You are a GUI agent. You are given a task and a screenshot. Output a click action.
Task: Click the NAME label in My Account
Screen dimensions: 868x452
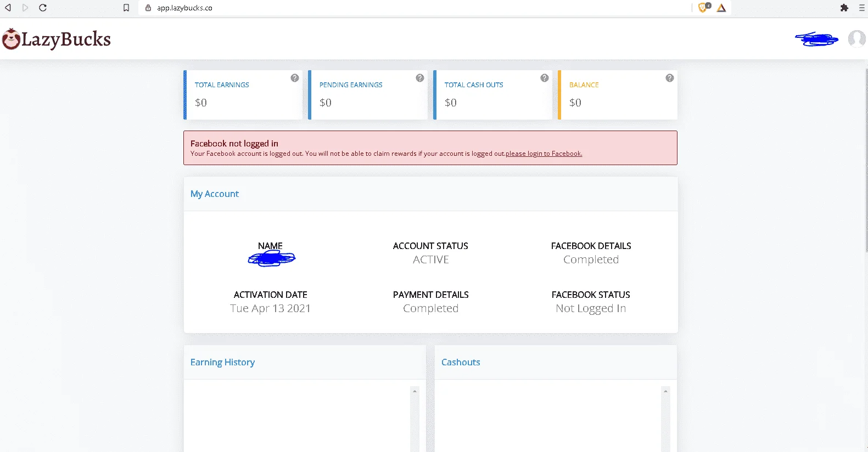(x=270, y=246)
